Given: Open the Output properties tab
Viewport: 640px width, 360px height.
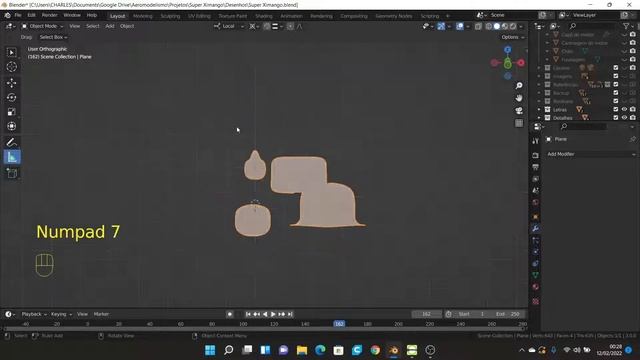Looking at the screenshot, I should pos(535,167).
